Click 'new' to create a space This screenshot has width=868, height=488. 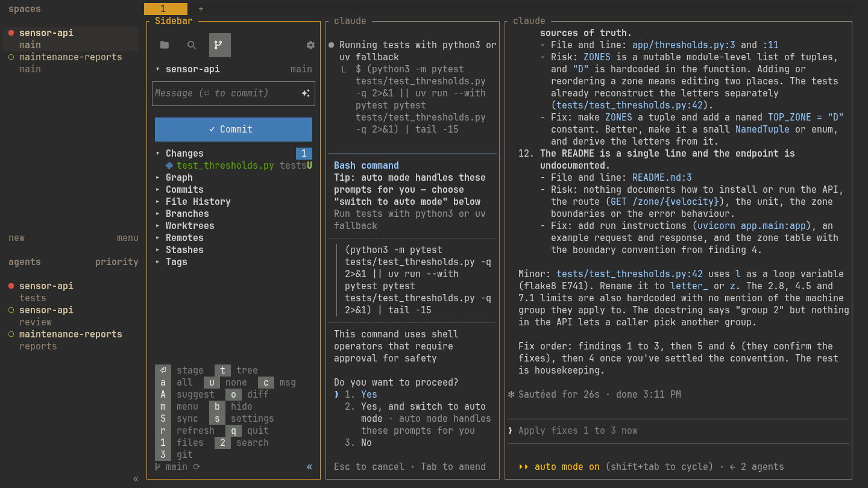click(x=16, y=238)
